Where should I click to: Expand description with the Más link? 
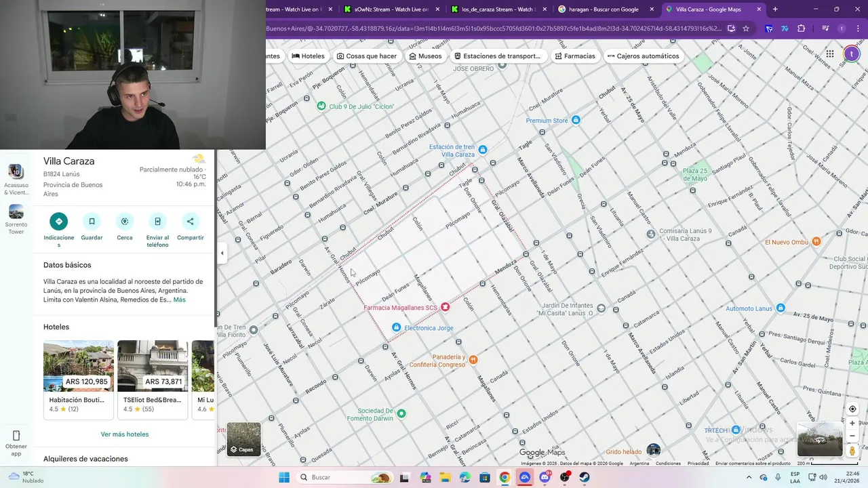click(179, 300)
